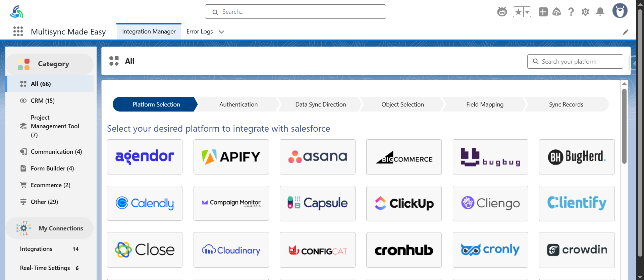Filter by Form Builder (4) category

coord(50,168)
